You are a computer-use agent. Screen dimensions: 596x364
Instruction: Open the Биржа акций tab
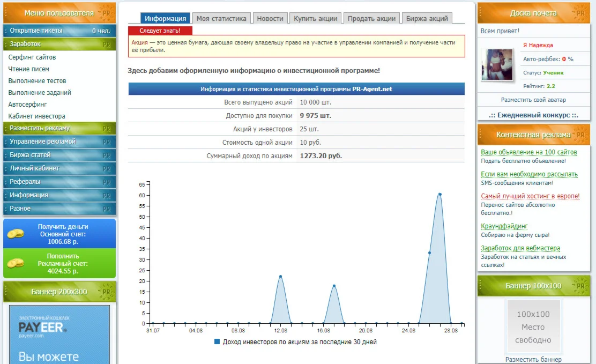(427, 18)
